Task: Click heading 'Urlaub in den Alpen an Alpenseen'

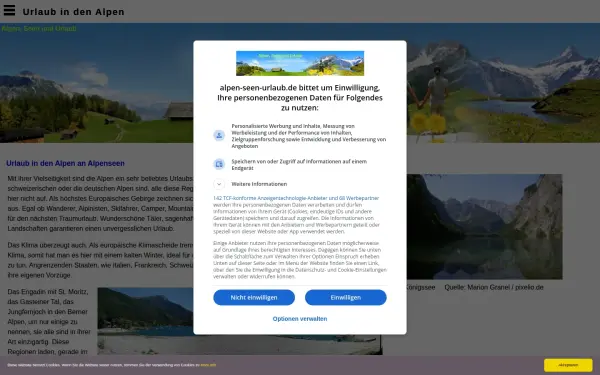Action: 65,163
